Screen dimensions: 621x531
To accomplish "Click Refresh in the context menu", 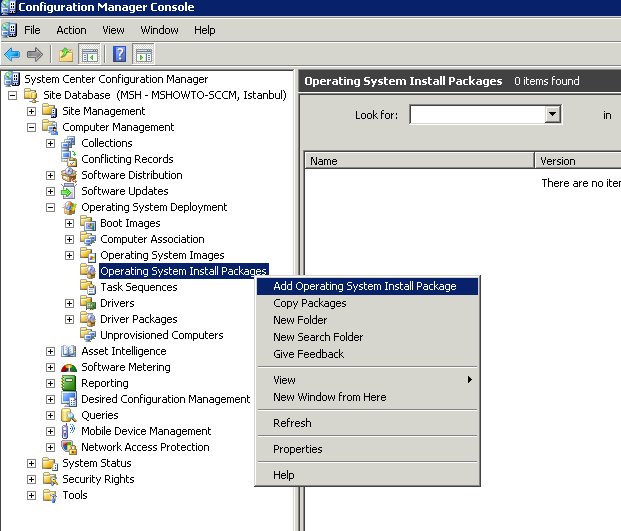I will [368, 423].
